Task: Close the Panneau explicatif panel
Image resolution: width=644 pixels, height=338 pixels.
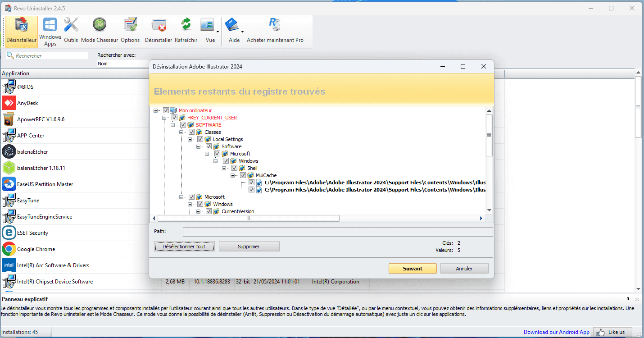Action: pos(637,299)
